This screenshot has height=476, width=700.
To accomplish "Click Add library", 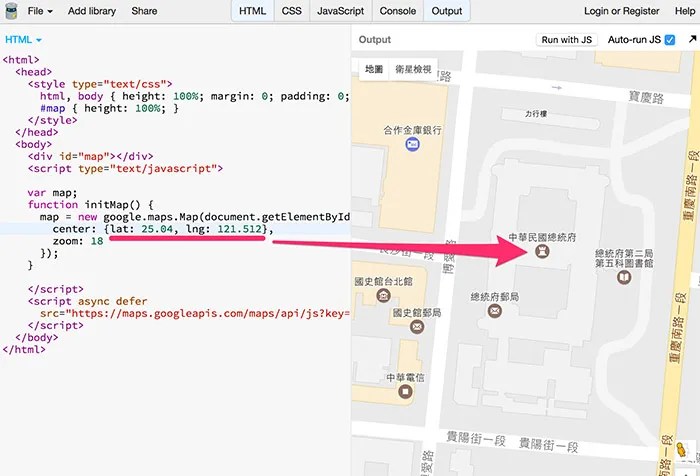I will click(92, 11).
